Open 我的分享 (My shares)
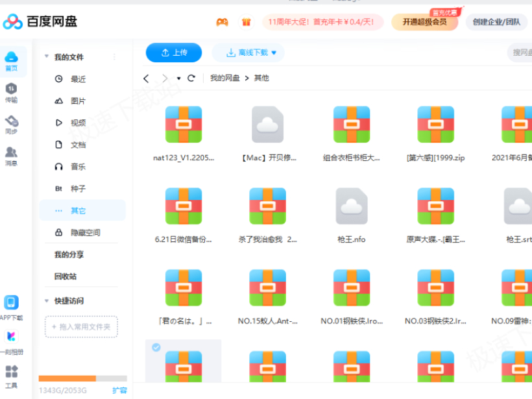 point(69,255)
